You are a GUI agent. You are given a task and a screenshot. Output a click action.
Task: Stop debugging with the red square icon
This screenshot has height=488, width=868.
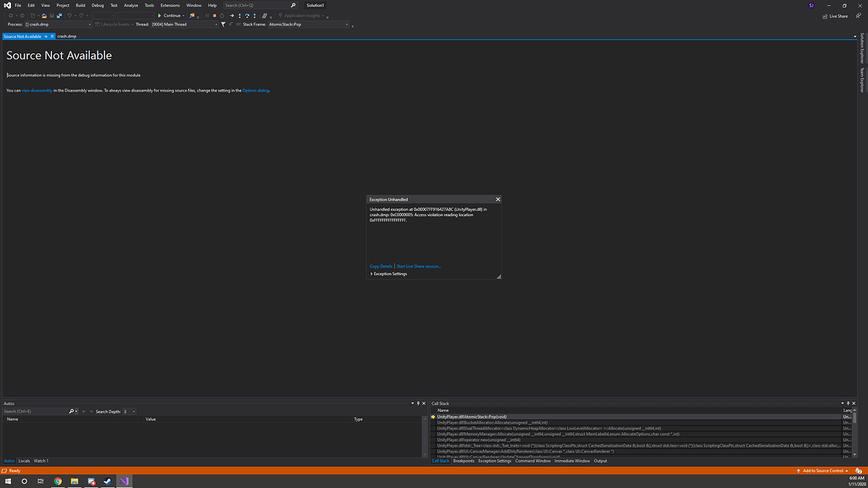pyautogui.click(x=214, y=15)
